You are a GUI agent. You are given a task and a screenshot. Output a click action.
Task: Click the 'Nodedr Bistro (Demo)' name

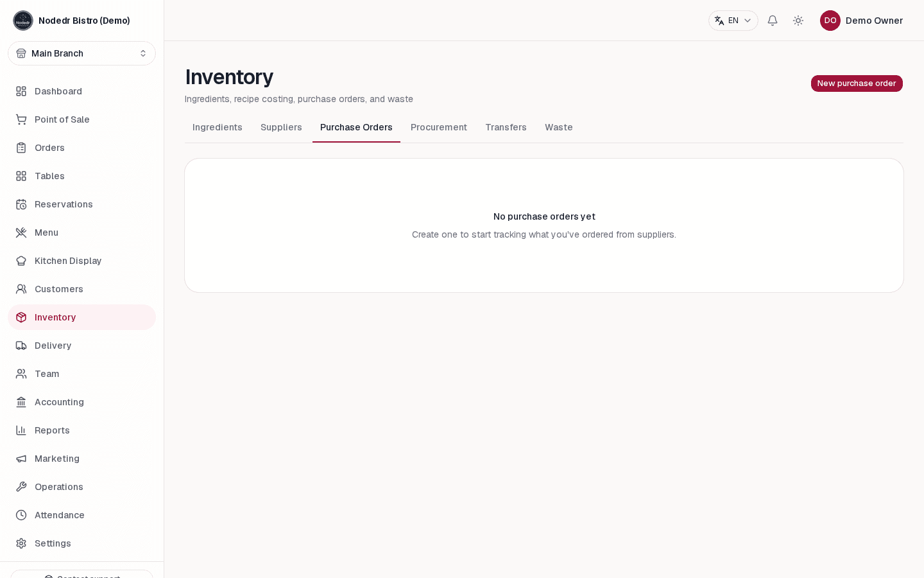(84, 21)
